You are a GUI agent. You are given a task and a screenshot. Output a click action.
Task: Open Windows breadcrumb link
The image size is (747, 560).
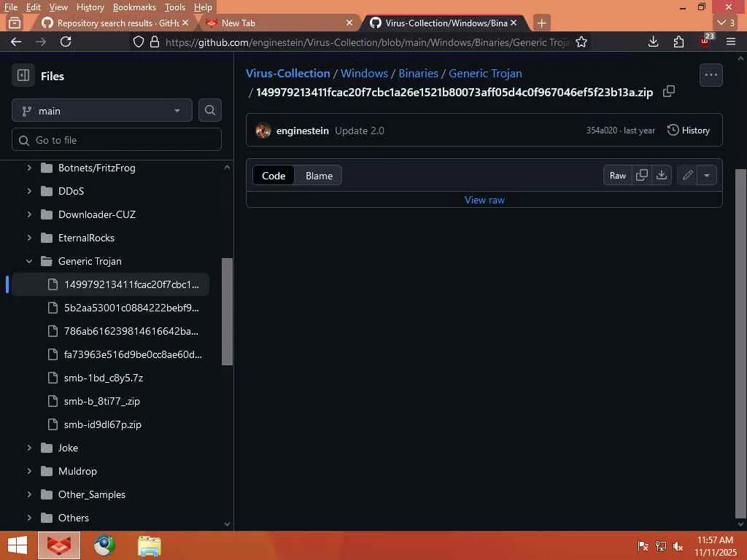tap(364, 74)
